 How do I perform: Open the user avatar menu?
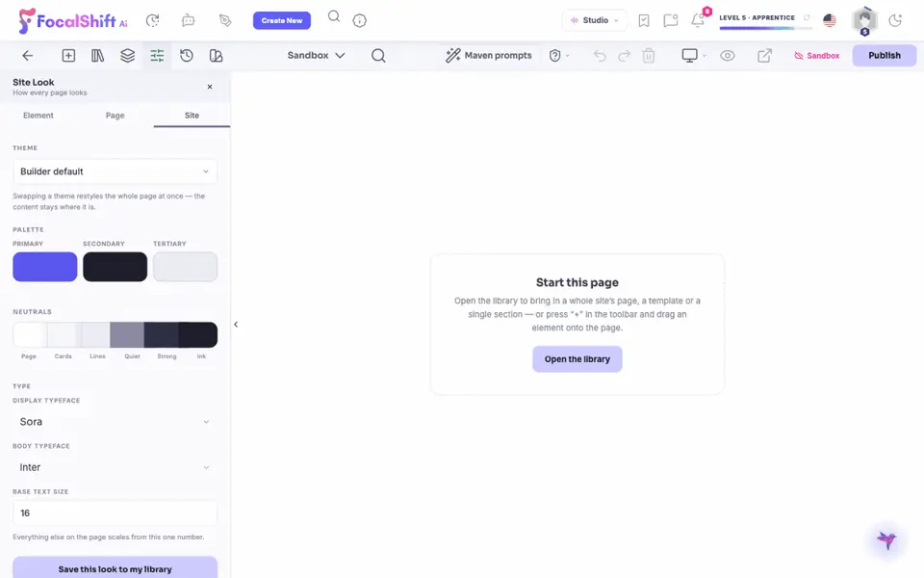click(864, 20)
